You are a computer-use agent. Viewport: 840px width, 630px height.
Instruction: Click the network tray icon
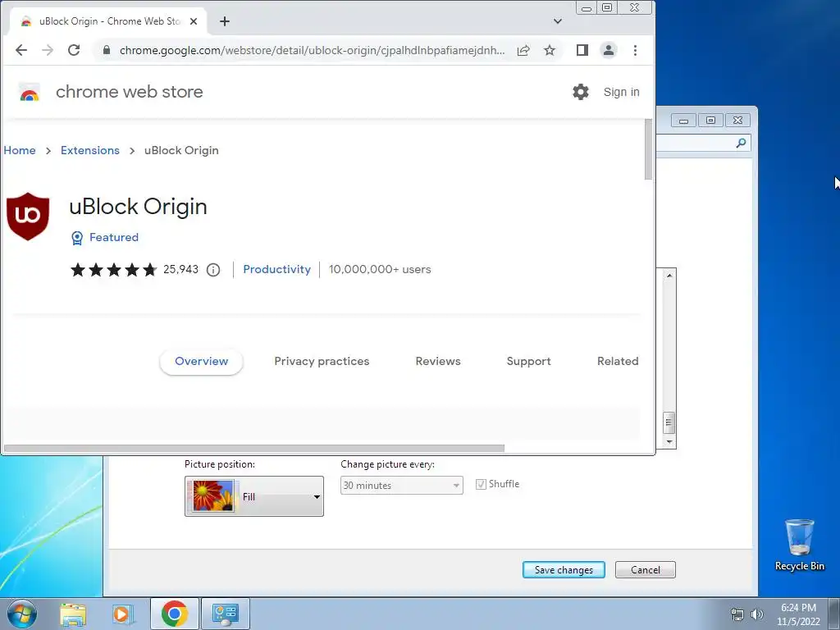point(737,614)
